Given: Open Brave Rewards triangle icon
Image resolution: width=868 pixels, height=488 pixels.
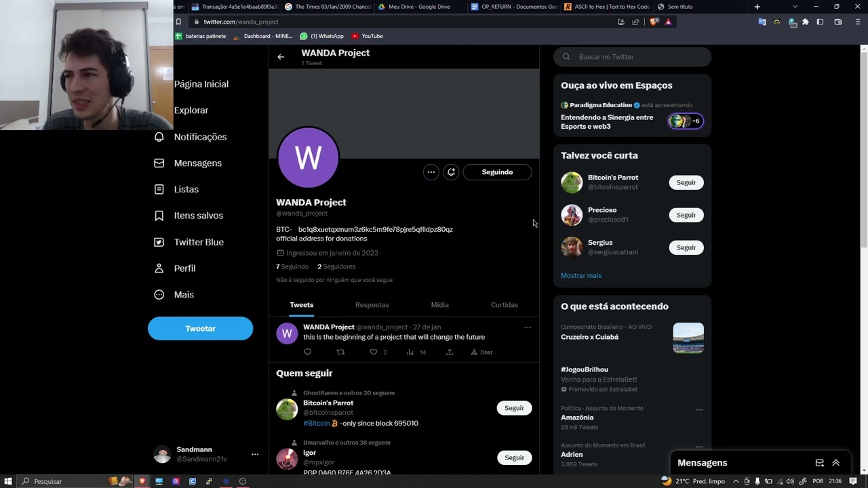Looking at the screenshot, I should coord(668,22).
